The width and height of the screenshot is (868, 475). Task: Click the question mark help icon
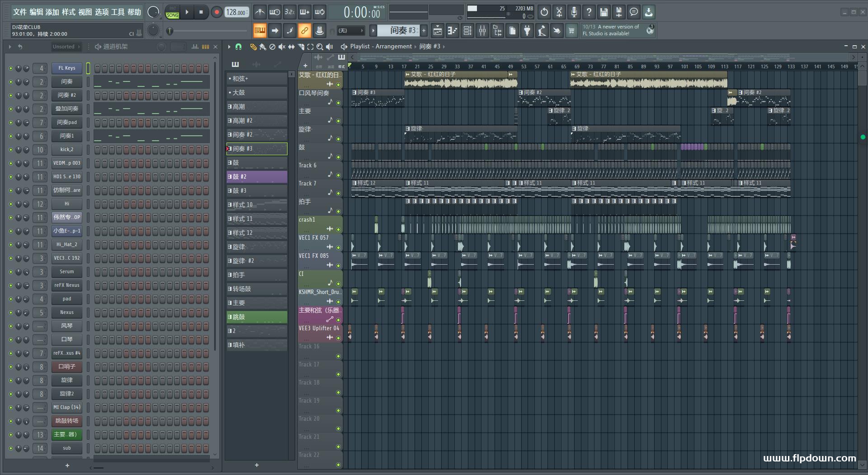click(x=589, y=12)
